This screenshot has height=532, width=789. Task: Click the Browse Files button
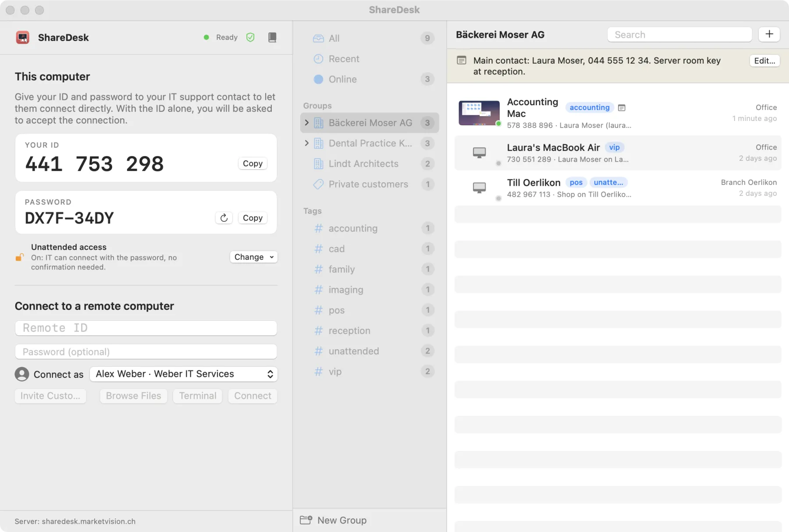click(x=133, y=396)
